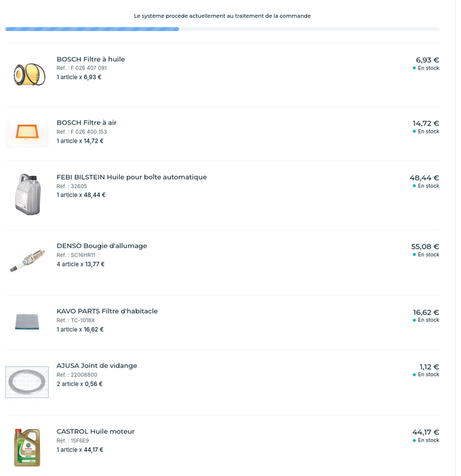Click the BOSCH air filter thumbnail
Viewport: 461px width, 476px height.
[27, 132]
